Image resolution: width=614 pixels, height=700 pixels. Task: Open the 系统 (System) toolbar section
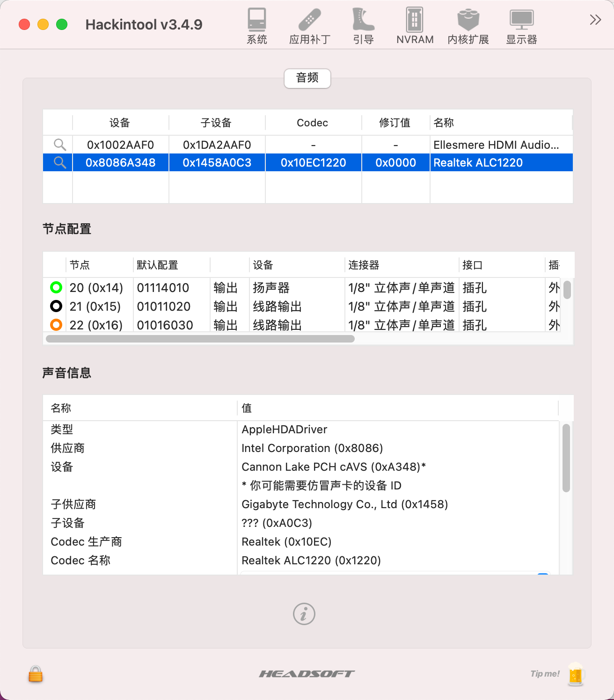pos(257,26)
